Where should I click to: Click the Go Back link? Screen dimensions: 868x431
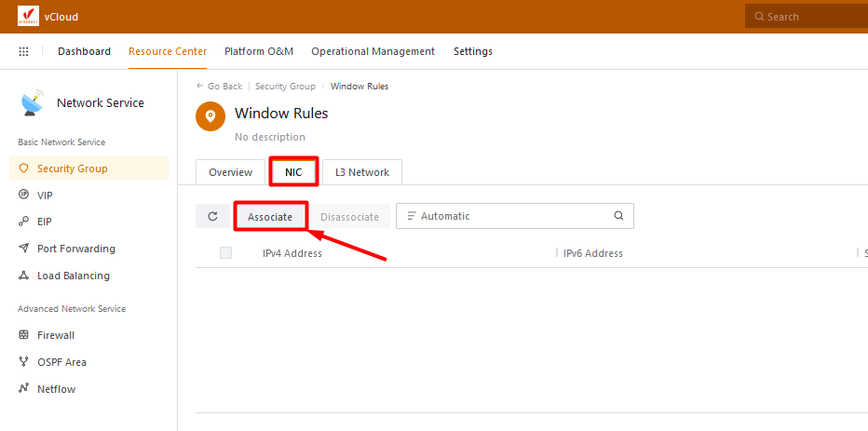point(220,87)
